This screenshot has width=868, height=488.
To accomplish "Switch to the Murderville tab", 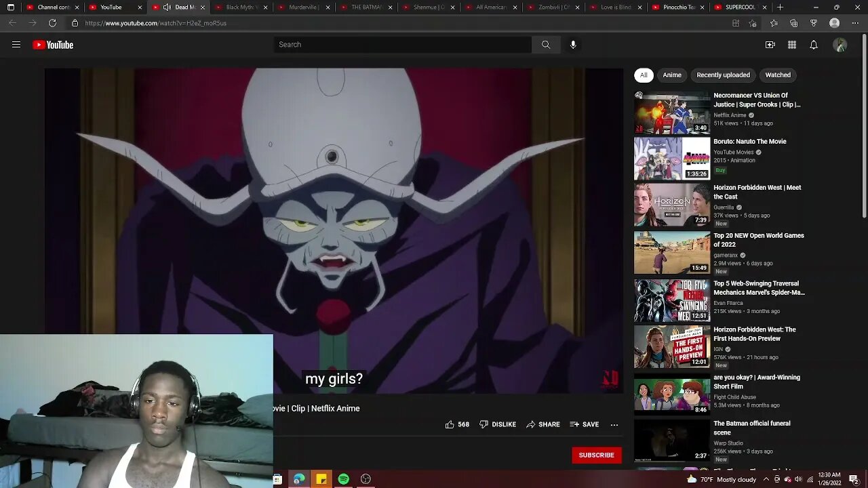I will coord(304,7).
